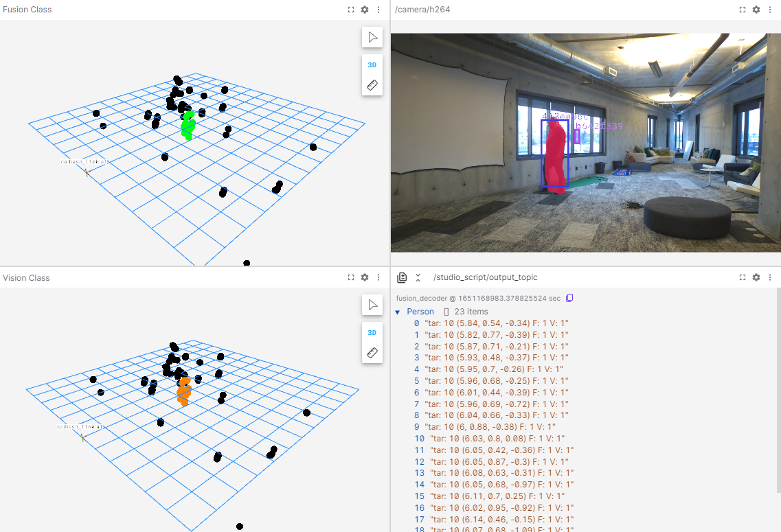Click the select object cursor in Fusion Class
The image size is (781, 532).
point(372,37)
